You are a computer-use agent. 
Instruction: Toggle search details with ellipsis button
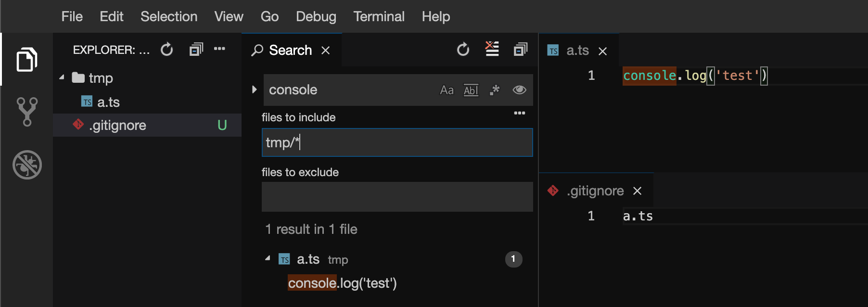[x=519, y=113]
